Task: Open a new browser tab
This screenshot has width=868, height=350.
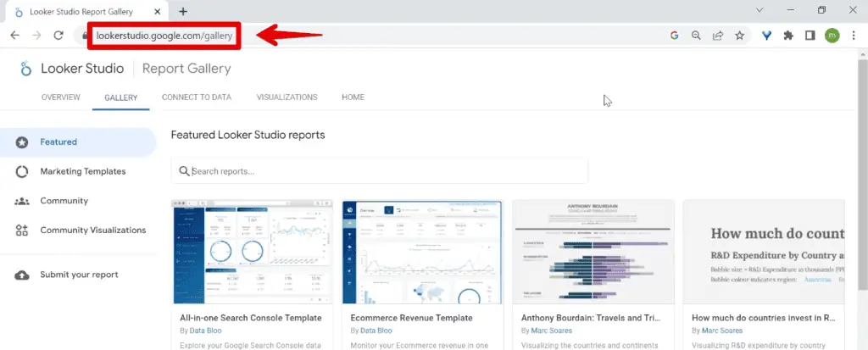Action: click(183, 11)
